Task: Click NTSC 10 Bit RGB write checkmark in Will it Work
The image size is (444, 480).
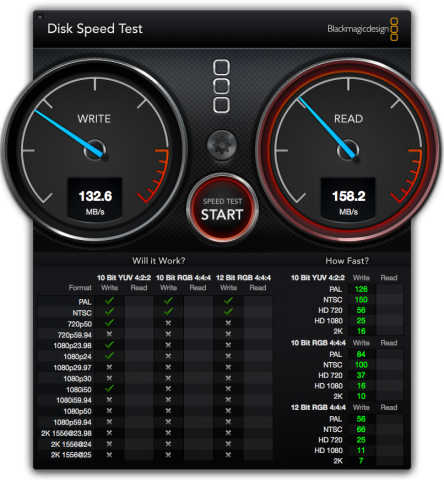Action: point(168,312)
